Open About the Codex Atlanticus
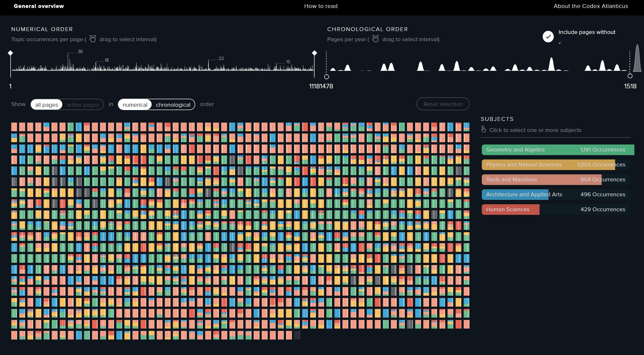Image resolution: width=644 pixels, height=355 pixels. [591, 6]
